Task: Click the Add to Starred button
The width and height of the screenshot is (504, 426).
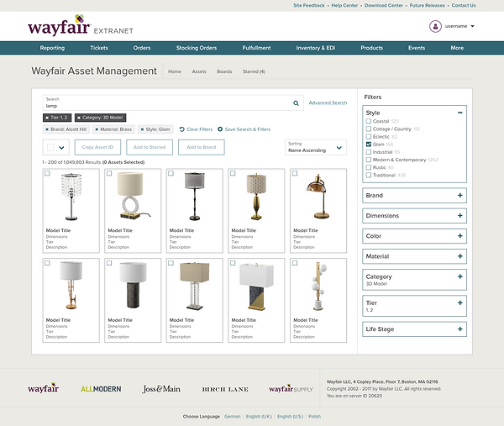Action: (150, 147)
